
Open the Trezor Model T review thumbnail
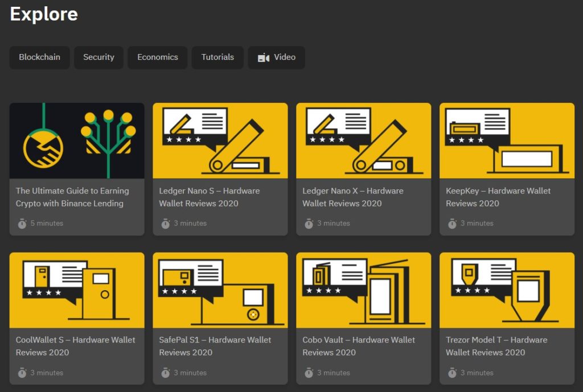pyautogui.click(x=507, y=290)
